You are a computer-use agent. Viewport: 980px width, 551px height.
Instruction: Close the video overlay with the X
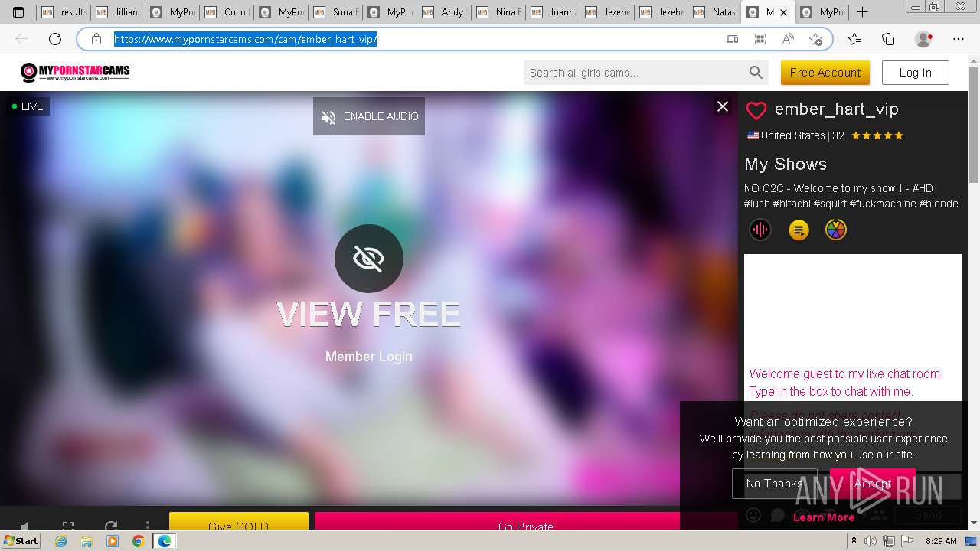[x=723, y=106]
